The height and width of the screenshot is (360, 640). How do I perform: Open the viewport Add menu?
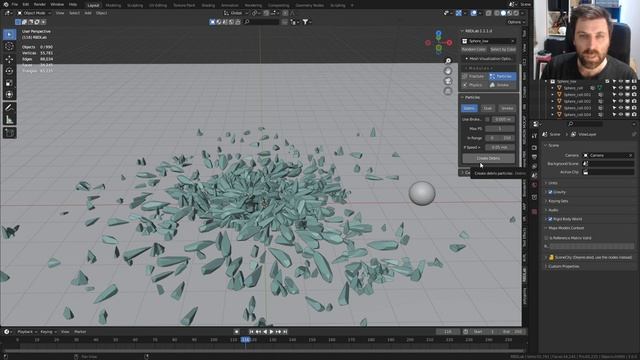[x=88, y=13]
